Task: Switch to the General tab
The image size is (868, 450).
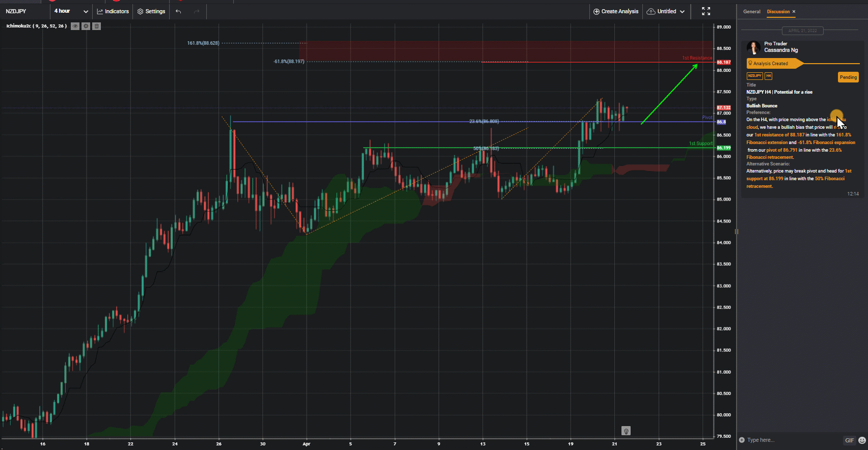Action: tap(751, 11)
